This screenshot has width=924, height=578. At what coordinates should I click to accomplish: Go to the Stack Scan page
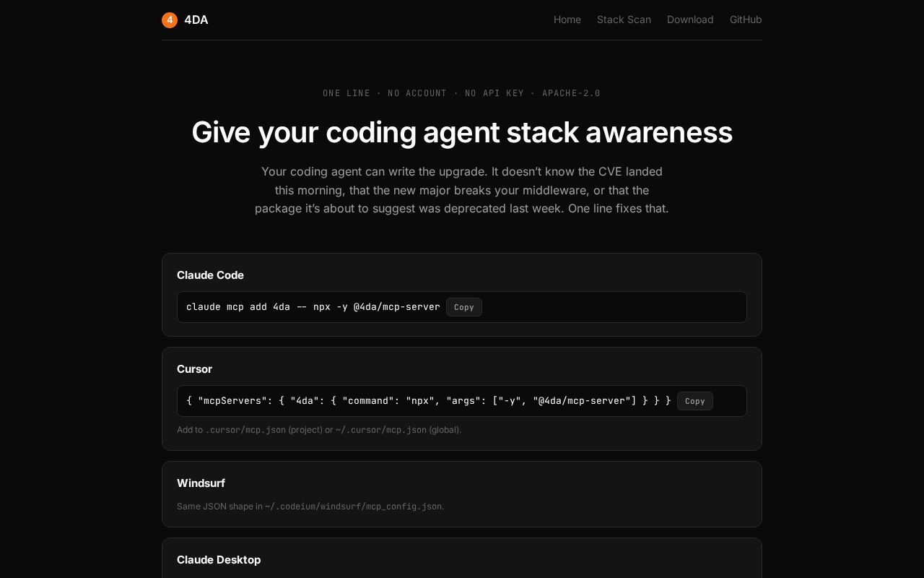[624, 20]
